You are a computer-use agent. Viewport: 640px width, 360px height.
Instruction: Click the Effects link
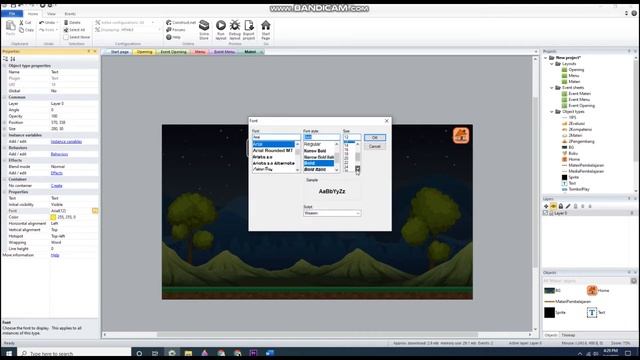click(x=56, y=173)
